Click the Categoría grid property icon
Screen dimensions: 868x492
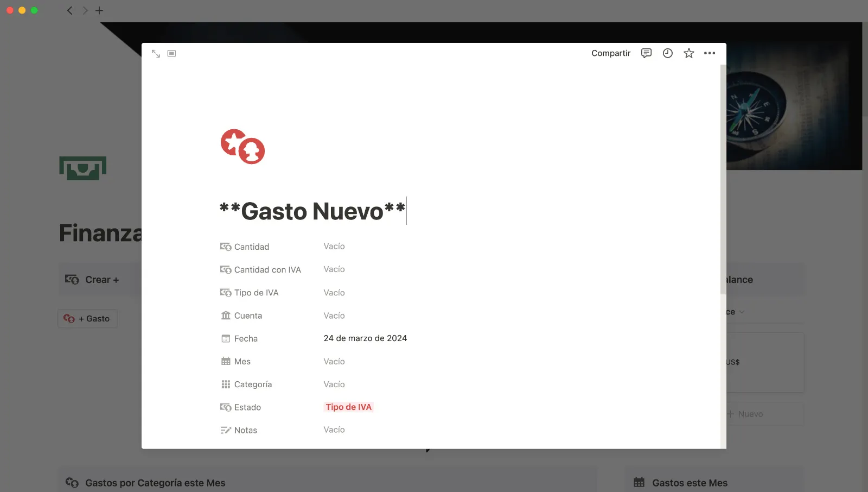pos(226,384)
